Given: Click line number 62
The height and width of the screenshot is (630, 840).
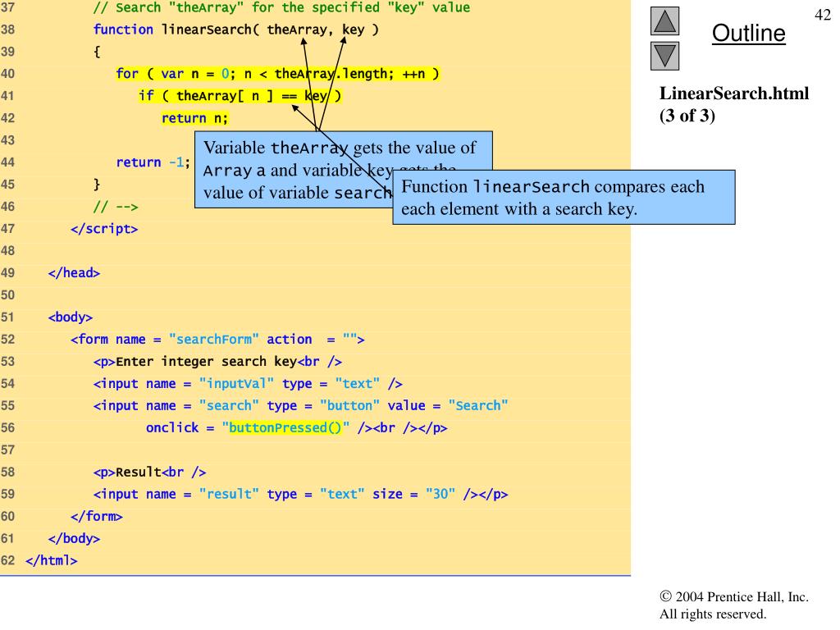Looking at the screenshot, I should click(7, 560).
